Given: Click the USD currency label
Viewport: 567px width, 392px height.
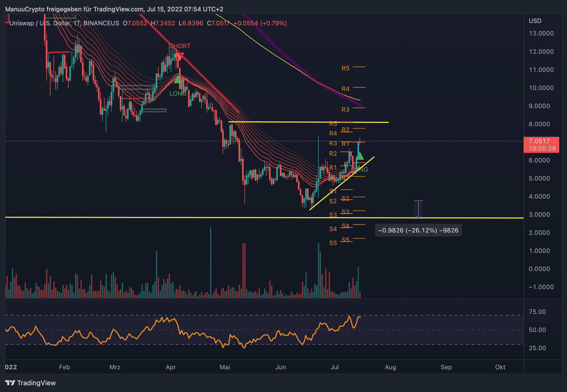Looking at the screenshot, I should 535,21.
